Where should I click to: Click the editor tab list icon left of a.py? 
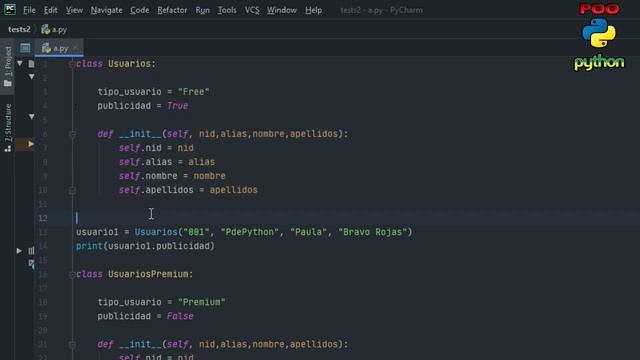pos(25,48)
